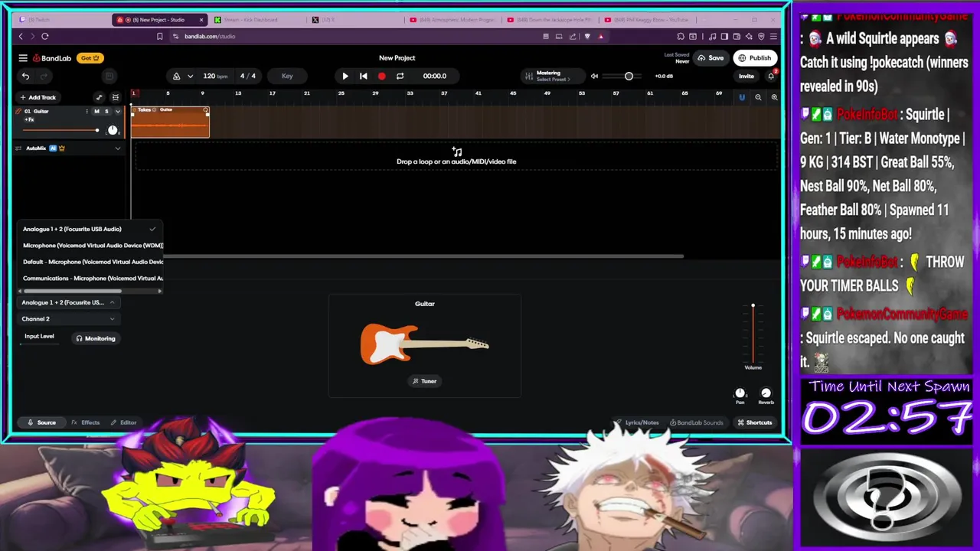Start recording with the red record button
The image size is (980, 551).
(x=381, y=76)
